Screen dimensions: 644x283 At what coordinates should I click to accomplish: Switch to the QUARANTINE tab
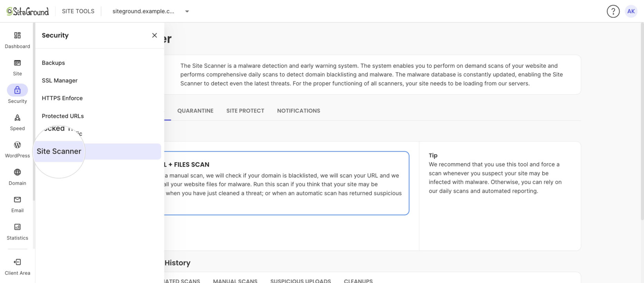(x=195, y=111)
